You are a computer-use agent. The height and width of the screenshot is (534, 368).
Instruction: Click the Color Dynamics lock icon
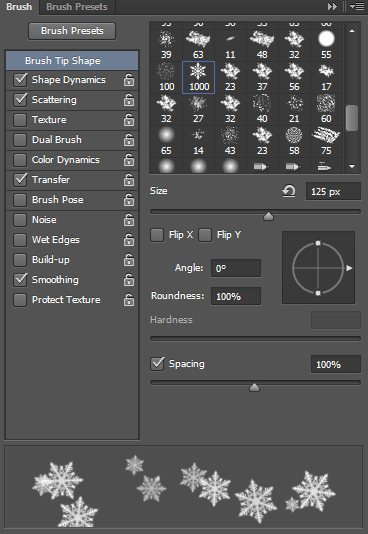(x=129, y=160)
